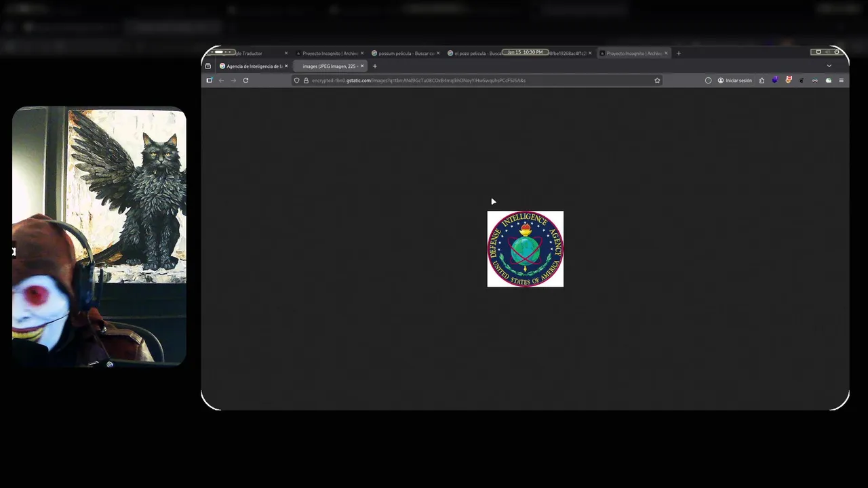Switch to 'possum pelicula - Buscar' tab

pyautogui.click(x=406, y=53)
